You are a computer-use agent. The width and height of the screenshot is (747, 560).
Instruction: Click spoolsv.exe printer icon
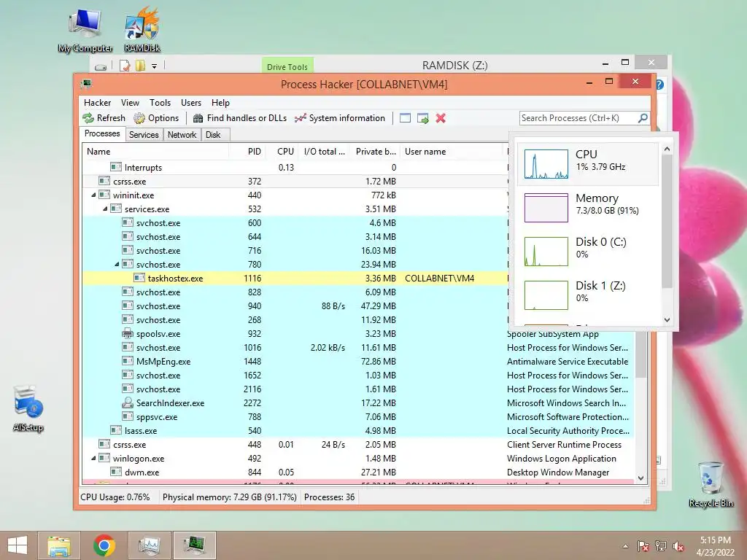click(127, 334)
